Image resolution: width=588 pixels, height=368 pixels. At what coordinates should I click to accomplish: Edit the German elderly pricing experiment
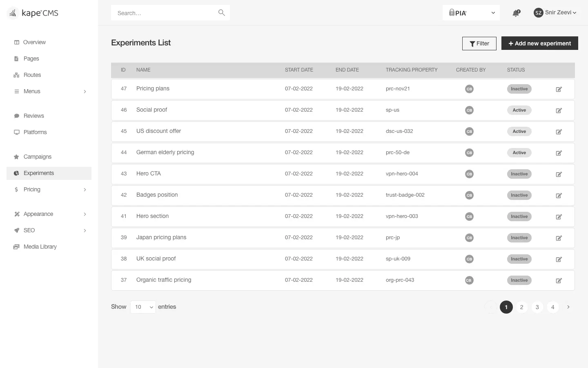pyautogui.click(x=559, y=153)
